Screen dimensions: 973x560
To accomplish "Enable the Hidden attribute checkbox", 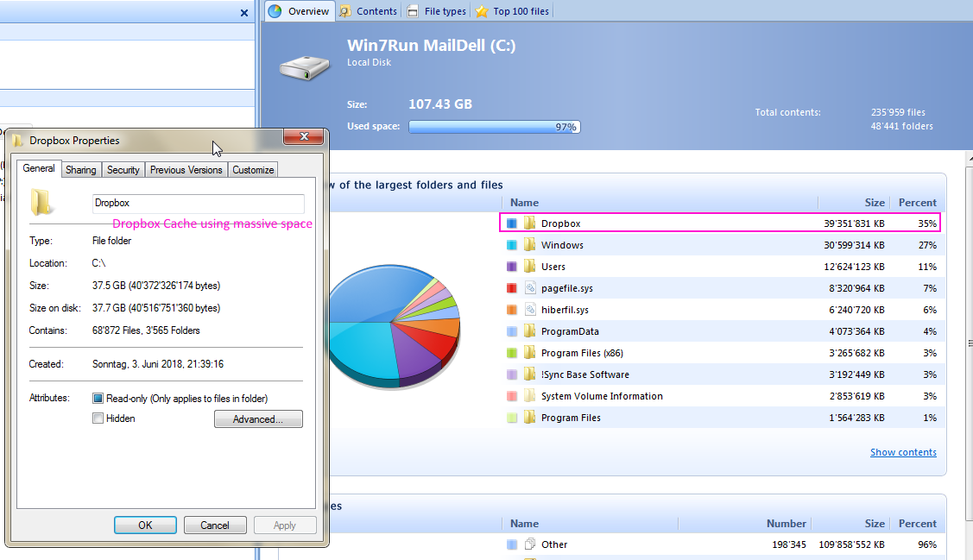I will pyautogui.click(x=98, y=418).
